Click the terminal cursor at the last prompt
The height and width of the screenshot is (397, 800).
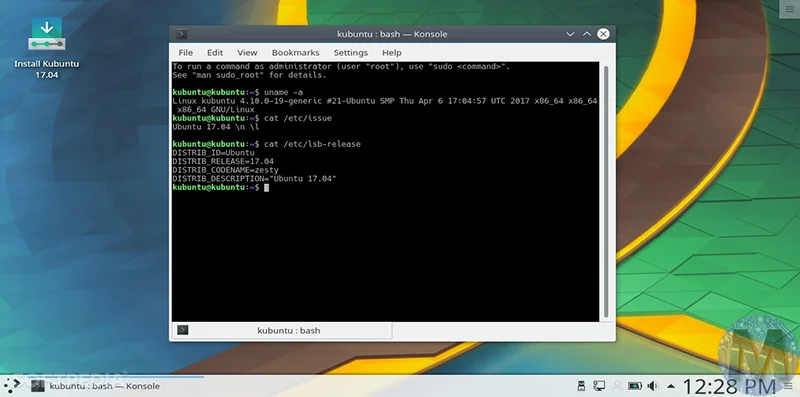point(266,187)
